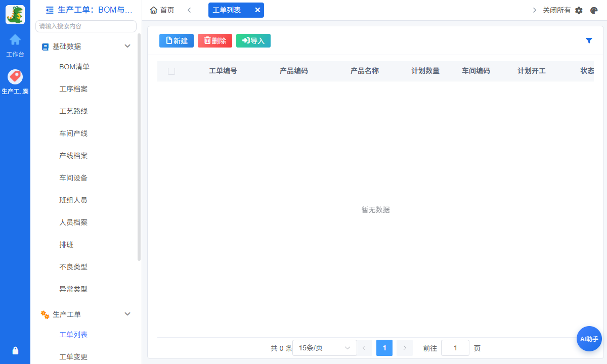607x364 pixels.
Task: Select 工单列表 in the sidebar
Action: point(73,335)
